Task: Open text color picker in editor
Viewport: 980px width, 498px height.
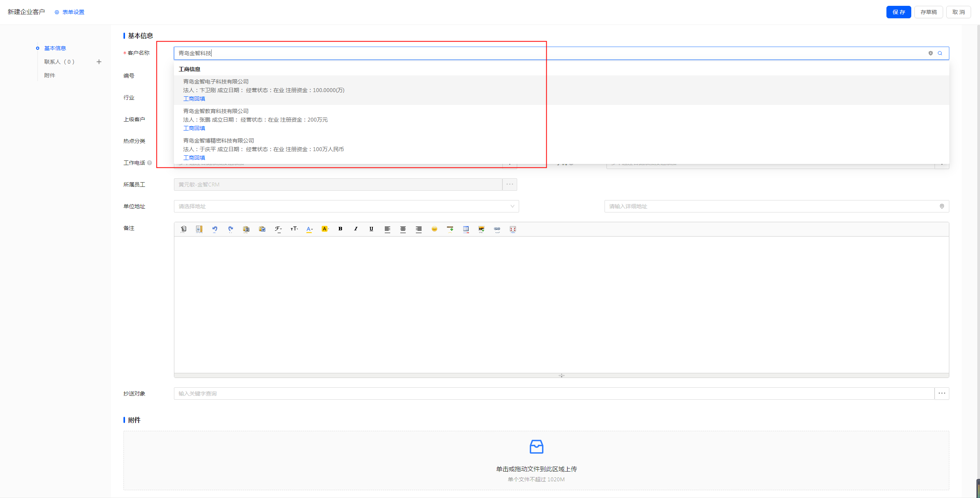Action: click(x=309, y=229)
